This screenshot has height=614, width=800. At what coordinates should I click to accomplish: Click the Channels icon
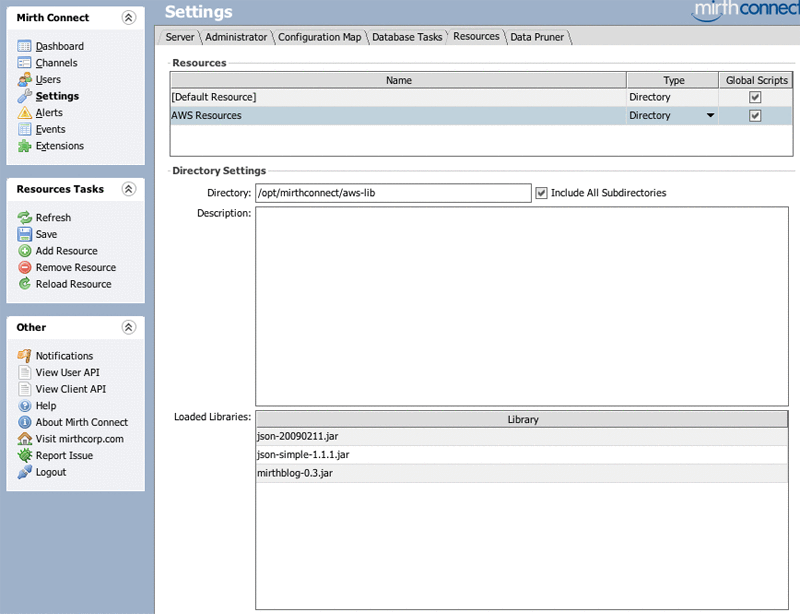coord(24,63)
